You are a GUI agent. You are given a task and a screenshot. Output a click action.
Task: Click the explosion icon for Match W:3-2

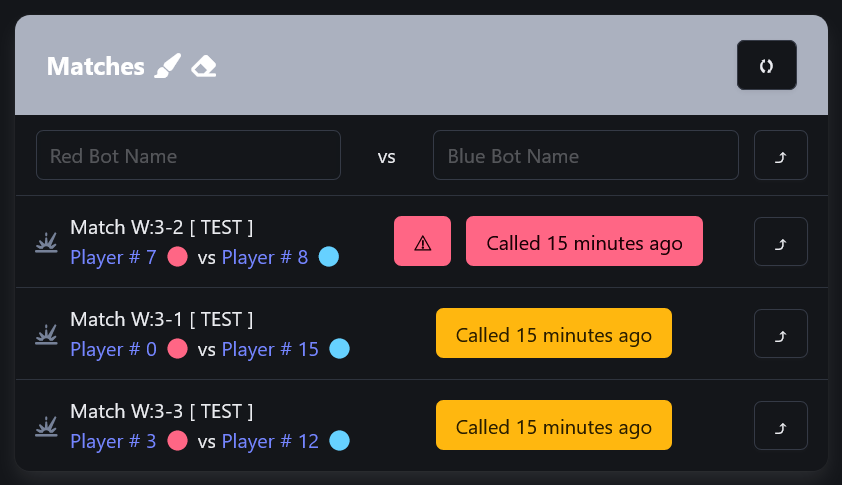[46, 242]
